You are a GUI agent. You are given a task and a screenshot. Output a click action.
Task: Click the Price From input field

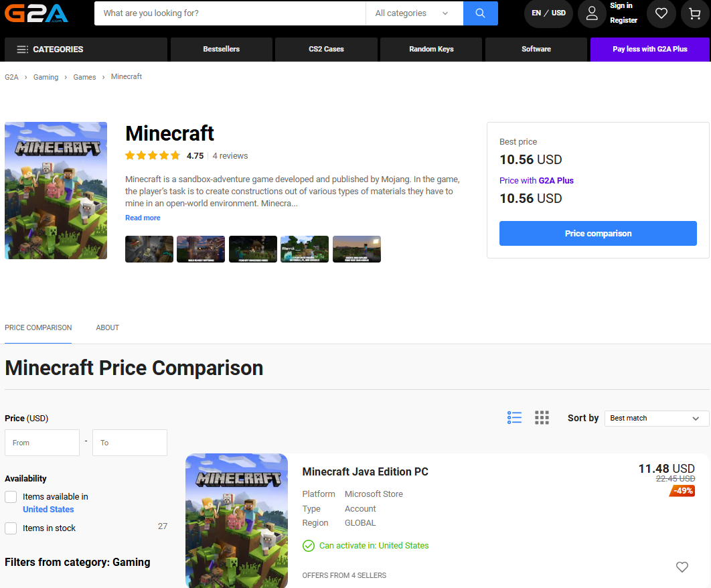pyautogui.click(x=42, y=443)
